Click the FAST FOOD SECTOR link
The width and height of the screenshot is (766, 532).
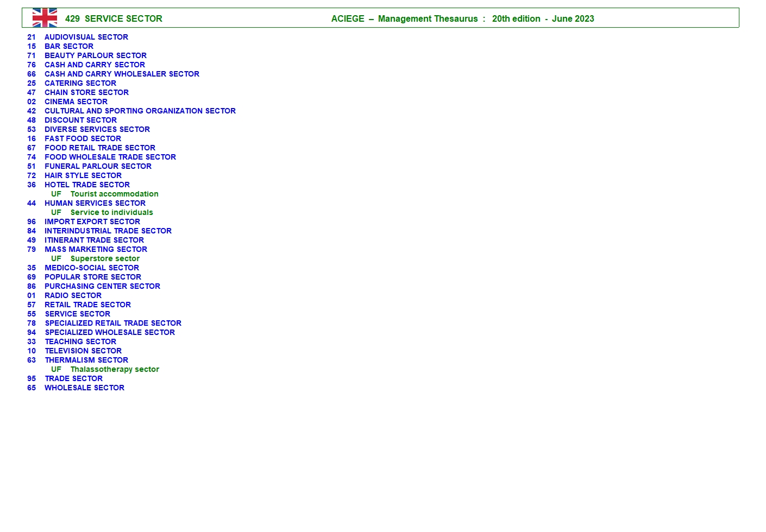(x=83, y=138)
